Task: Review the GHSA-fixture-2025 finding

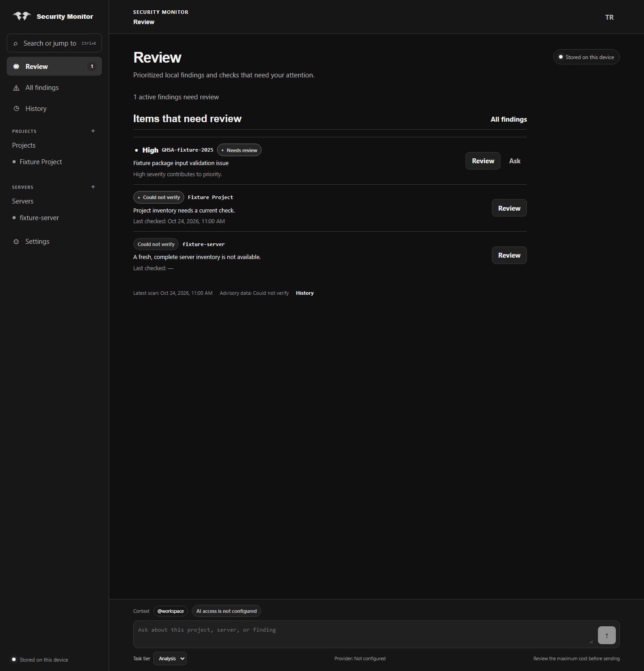Action: [483, 161]
